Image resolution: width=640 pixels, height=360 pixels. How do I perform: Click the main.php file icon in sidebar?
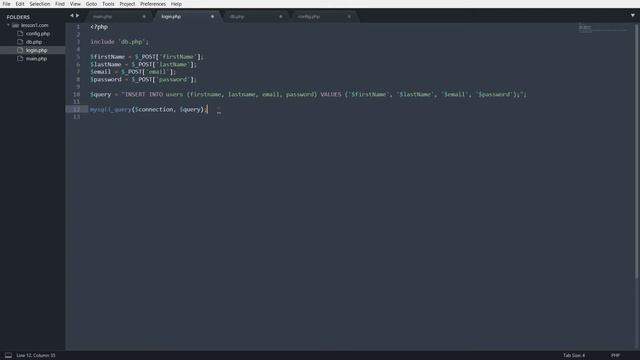click(20, 58)
